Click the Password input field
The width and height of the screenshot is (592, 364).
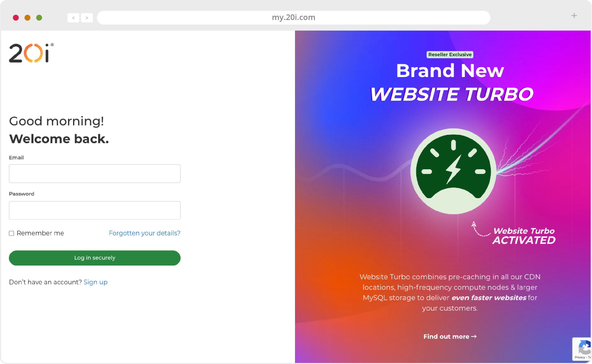coord(94,210)
